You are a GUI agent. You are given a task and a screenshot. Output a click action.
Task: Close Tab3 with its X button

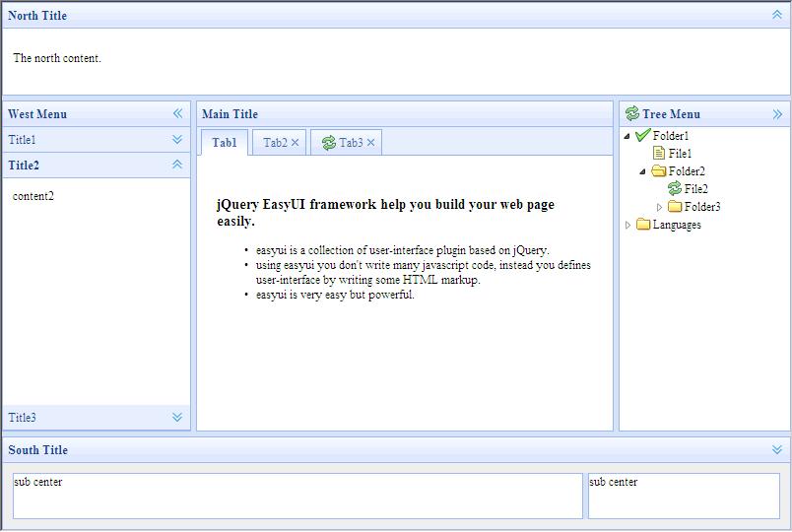tap(370, 143)
